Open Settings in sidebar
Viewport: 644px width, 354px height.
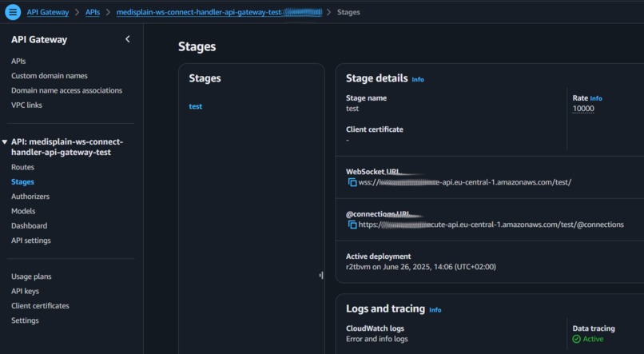(25, 320)
